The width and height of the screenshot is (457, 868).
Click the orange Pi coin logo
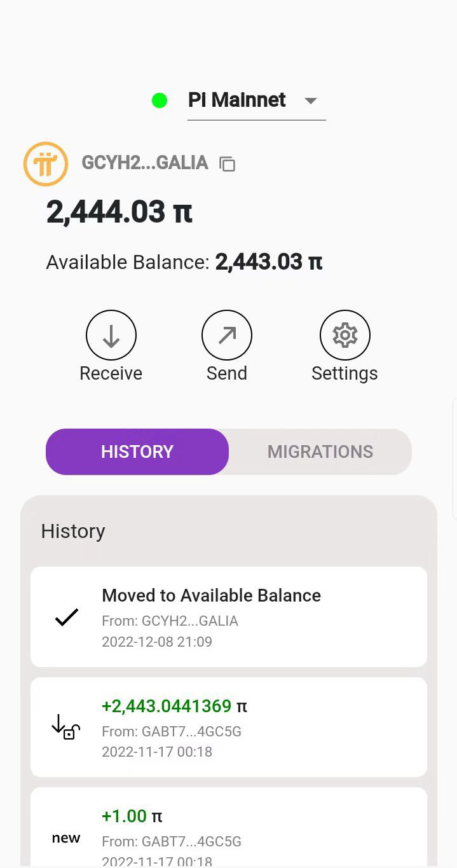(x=46, y=163)
